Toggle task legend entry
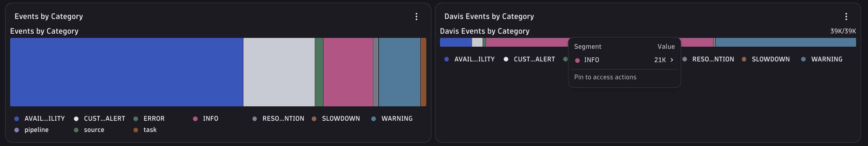Screen dimensions: 868x146 click(x=145, y=130)
